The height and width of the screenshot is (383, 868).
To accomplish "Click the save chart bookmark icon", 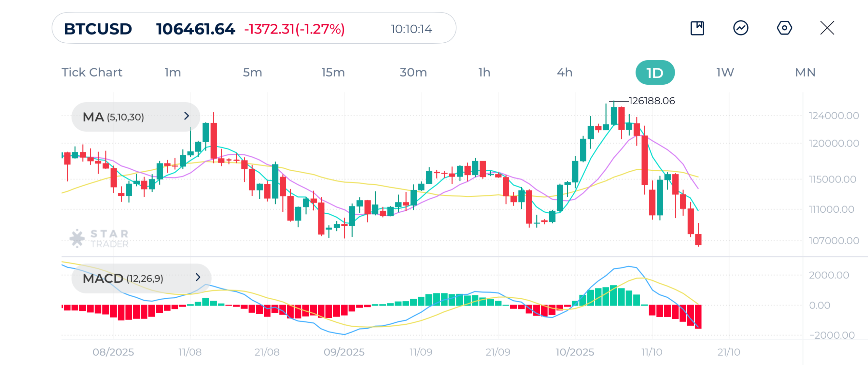I will tap(697, 28).
